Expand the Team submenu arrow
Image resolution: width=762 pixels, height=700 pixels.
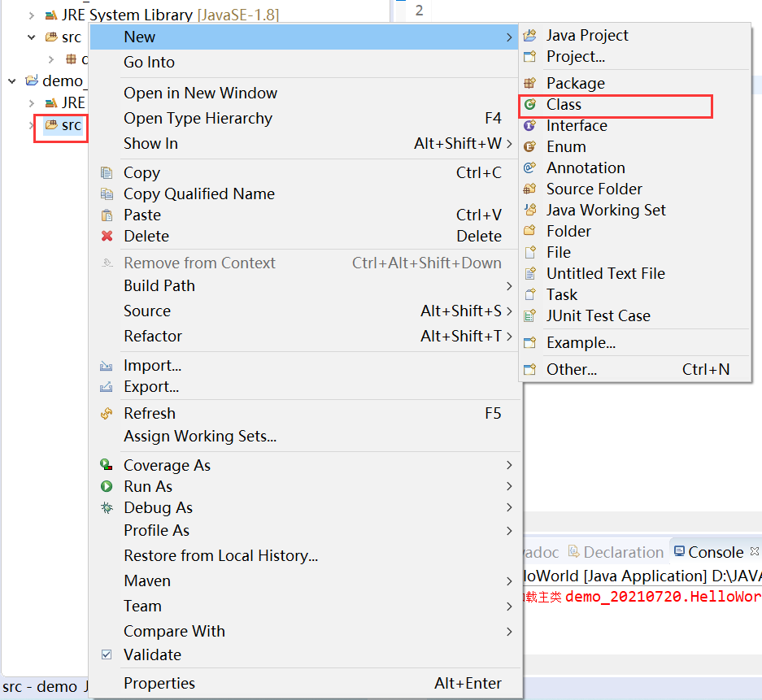[509, 607]
